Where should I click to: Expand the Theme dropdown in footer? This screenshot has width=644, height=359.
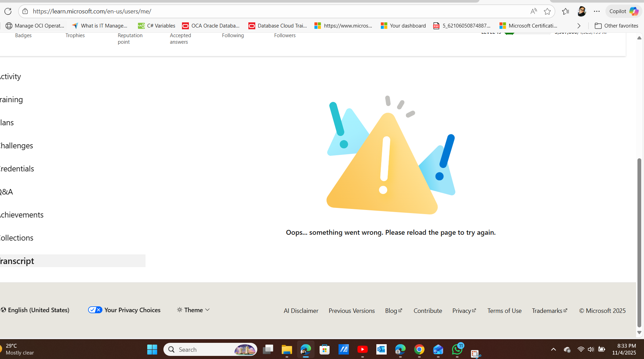point(193,310)
